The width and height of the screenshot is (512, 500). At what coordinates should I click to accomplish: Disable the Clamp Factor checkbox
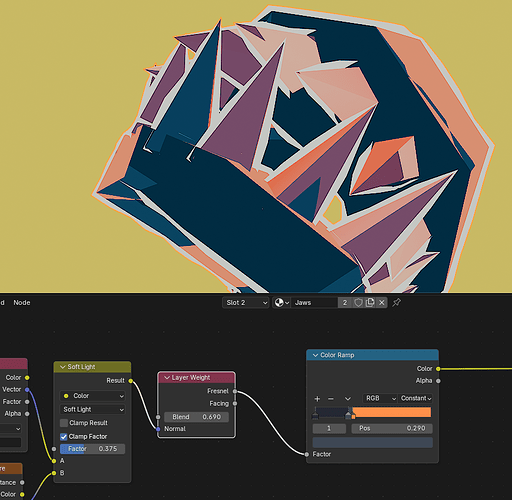point(64,437)
